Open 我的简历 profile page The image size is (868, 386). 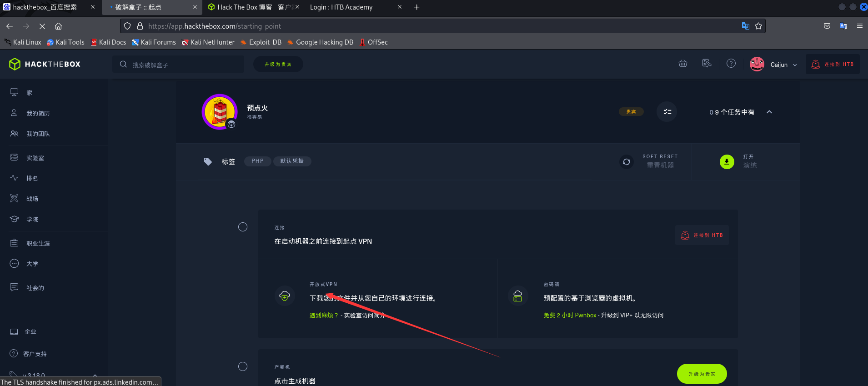[x=38, y=113]
